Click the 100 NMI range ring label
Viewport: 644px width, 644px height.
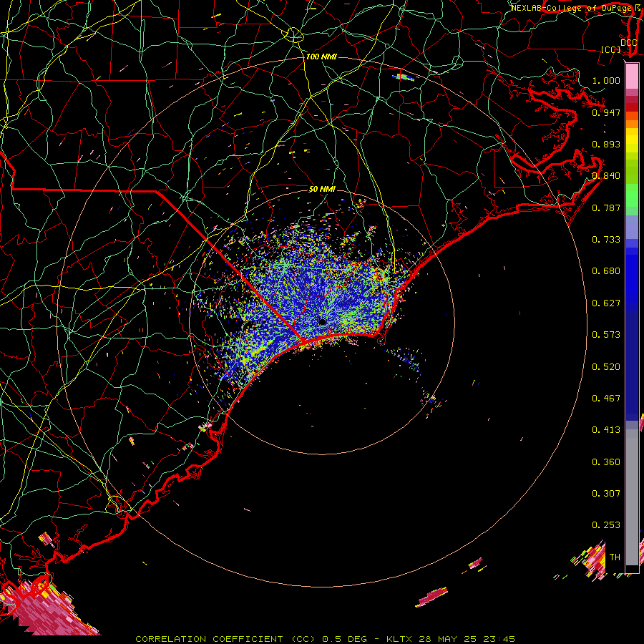point(321,57)
